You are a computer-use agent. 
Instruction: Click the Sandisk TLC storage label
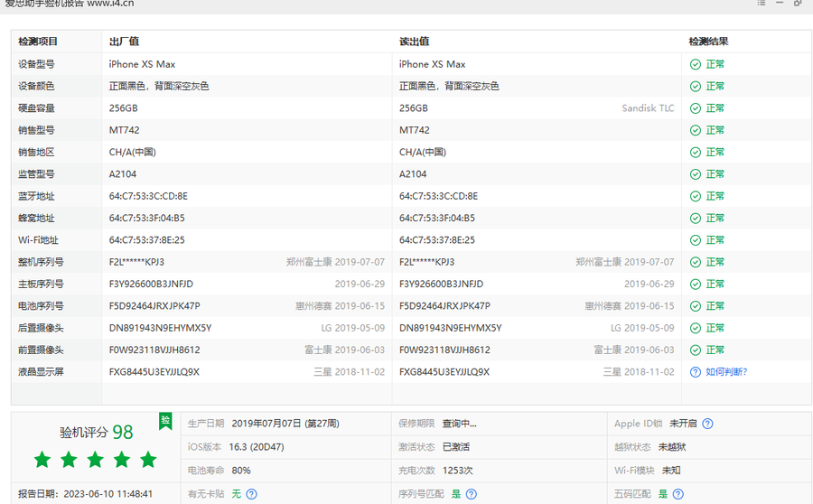pyautogui.click(x=648, y=108)
